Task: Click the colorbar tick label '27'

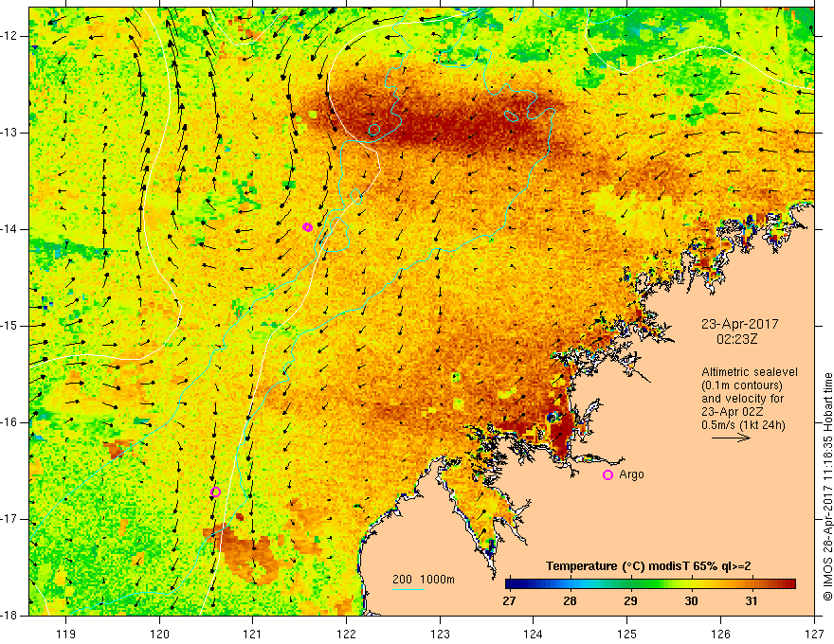Action: coord(509,601)
